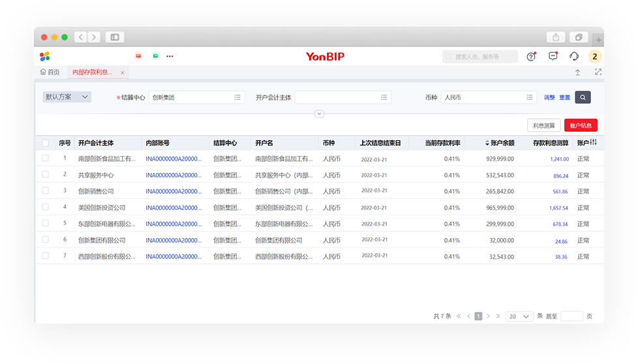Click the 重置 reset link
Viewport: 638px width, 364px height.
pos(565,98)
